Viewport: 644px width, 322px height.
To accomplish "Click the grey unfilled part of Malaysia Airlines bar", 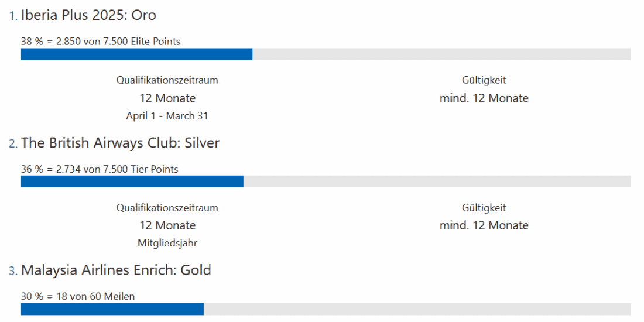I will [x=417, y=309].
